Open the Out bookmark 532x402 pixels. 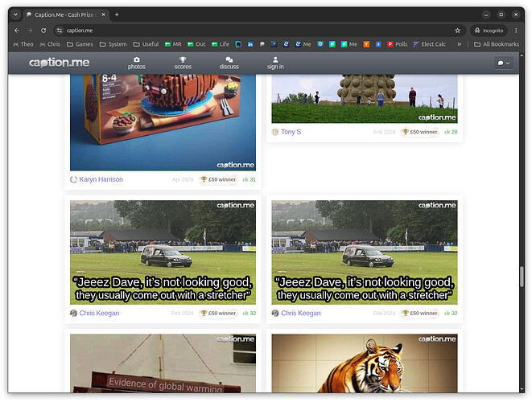[x=196, y=44]
